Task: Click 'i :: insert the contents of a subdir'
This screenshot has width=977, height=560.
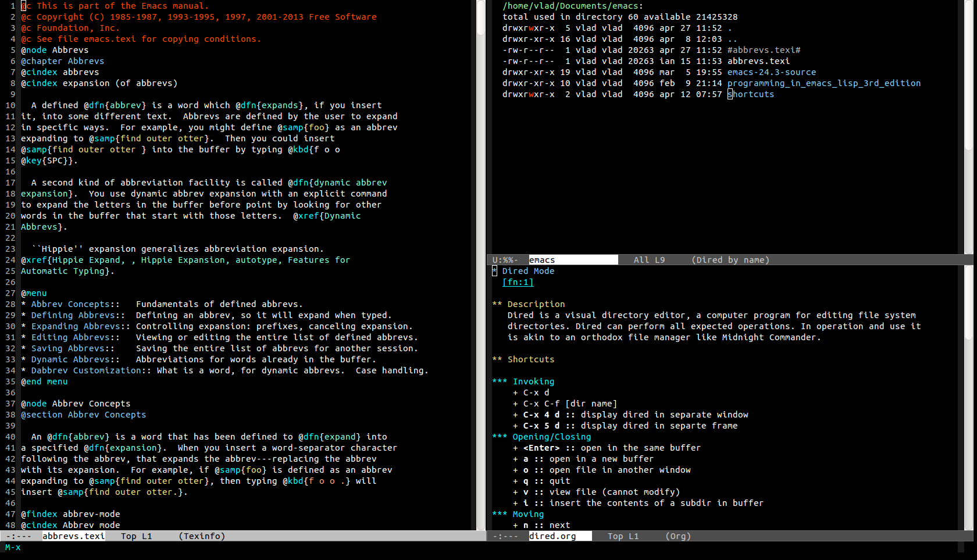Action: pyautogui.click(x=638, y=503)
